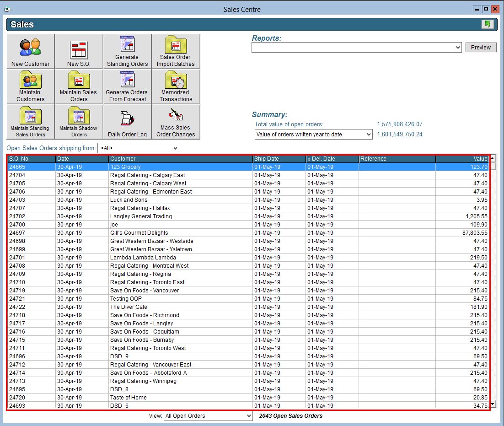Click the 87,803.55 value cell
The width and height of the screenshot is (504, 426).
coord(462,233)
